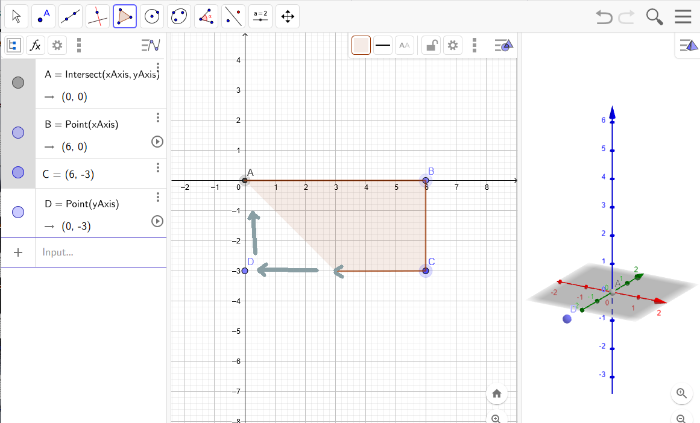Select the Circle with center tool

[152, 17]
